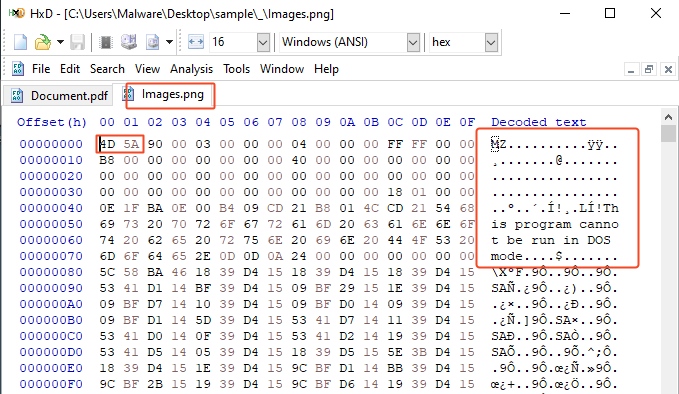This screenshot has height=394, width=679.
Task: Open the disk editor icon
Action: [x=129, y=42]
